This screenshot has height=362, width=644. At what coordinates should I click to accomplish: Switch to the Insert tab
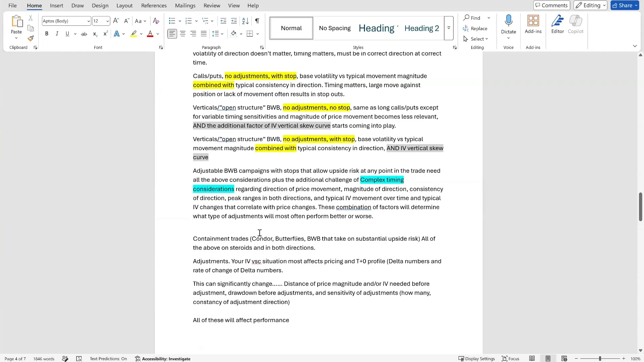click(56, 5)
